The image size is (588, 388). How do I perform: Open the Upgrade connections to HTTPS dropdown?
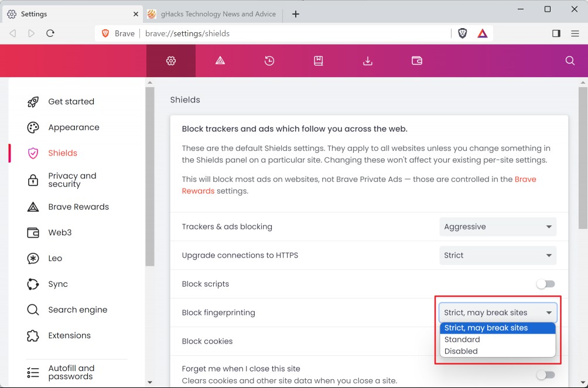(498, 255)
